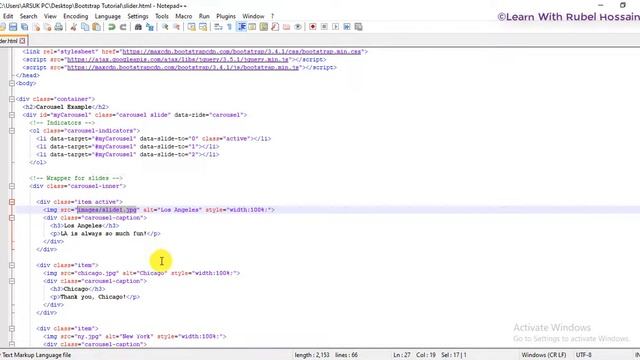This screenshot has width=640, height=360.
Task: Open the Macro menu
Action: (x=184, y=16)
